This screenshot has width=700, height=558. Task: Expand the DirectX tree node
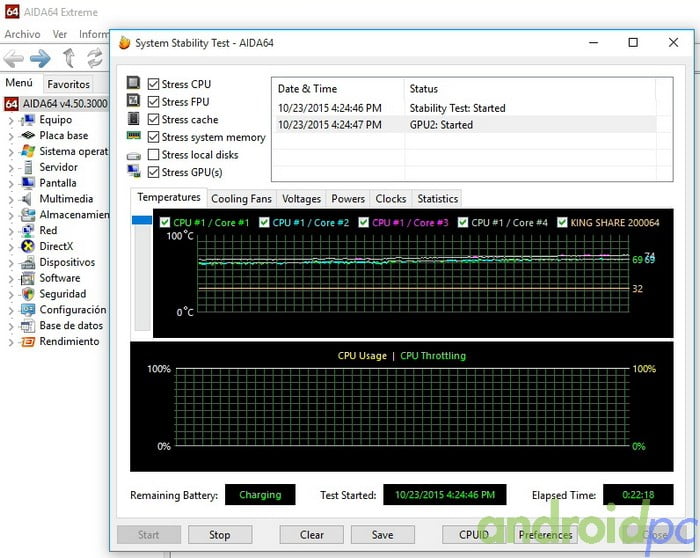click(x=11, y=247)
